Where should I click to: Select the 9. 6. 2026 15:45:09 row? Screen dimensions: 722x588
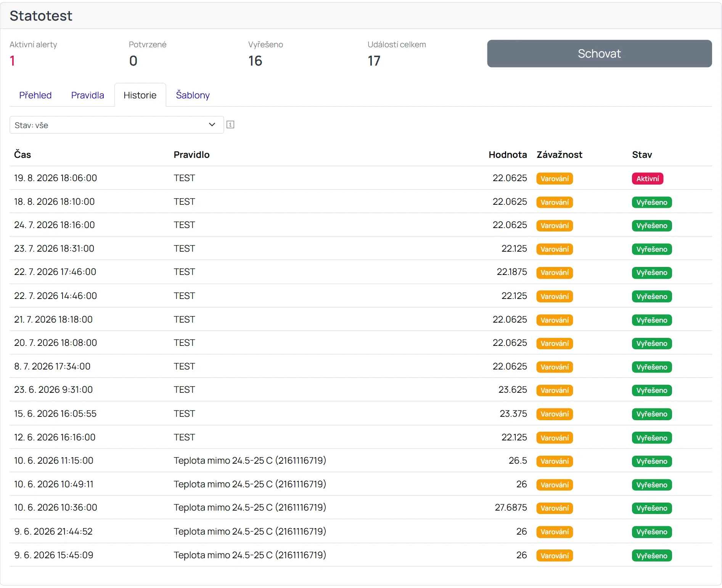(361, 555)
